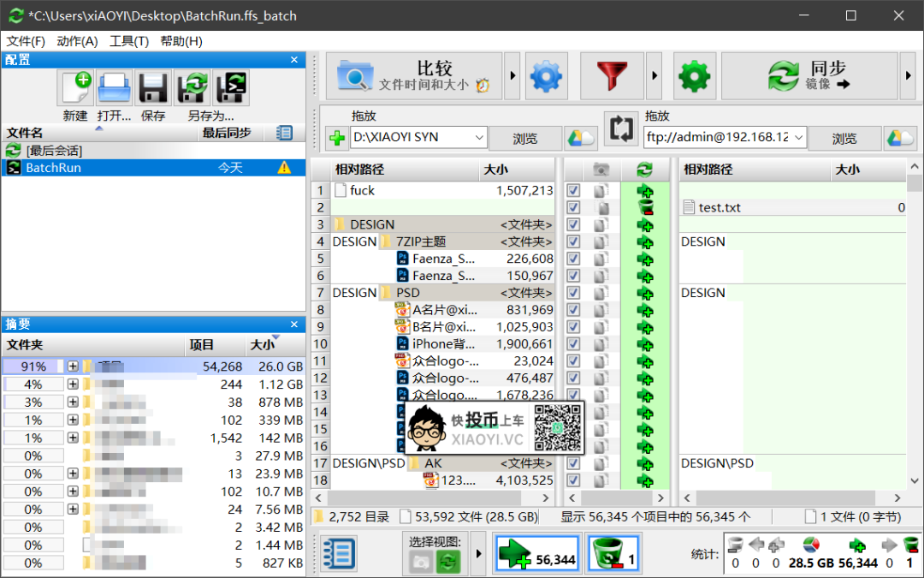
Task: Open the 文件(F) menu
Action: (26, 41)
